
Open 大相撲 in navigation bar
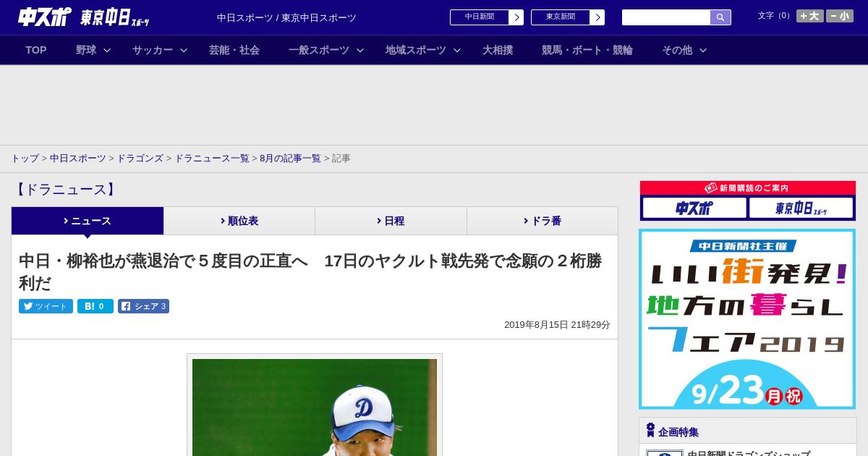[498, 50]
